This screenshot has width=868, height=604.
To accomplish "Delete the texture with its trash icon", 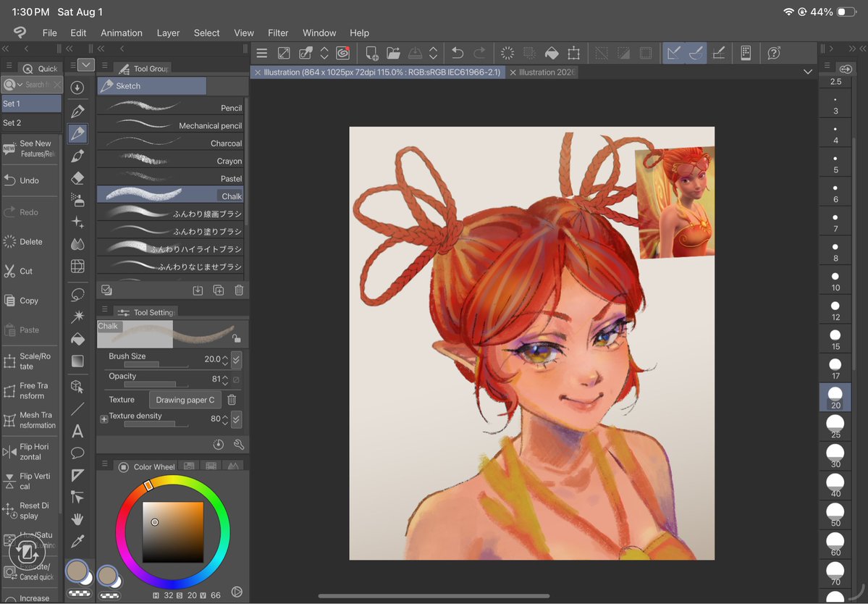I will [x=232, y=400].
